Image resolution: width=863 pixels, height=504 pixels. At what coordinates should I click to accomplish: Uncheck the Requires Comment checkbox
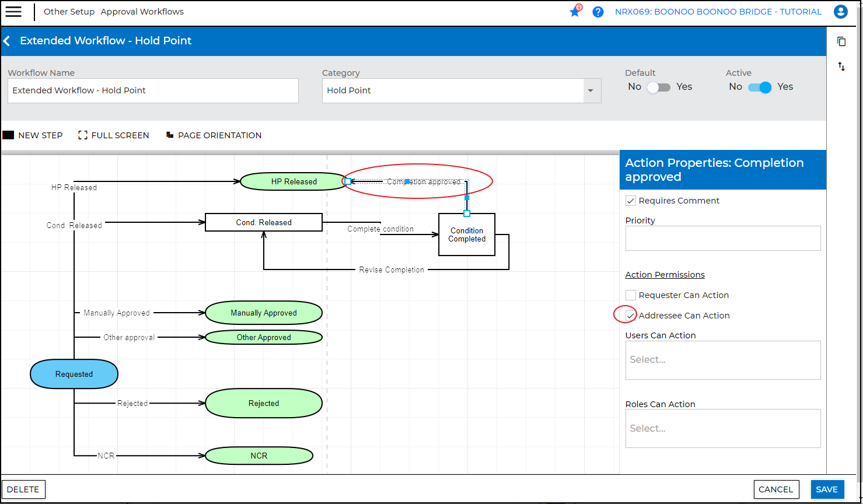pyautogui.click(x=631, y=201)
